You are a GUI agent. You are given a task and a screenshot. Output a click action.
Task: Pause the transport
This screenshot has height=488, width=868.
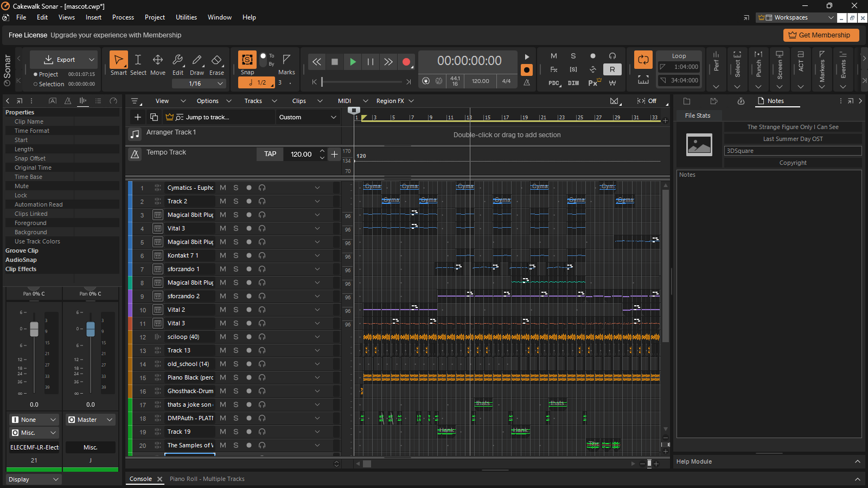(x=371, y=62)
